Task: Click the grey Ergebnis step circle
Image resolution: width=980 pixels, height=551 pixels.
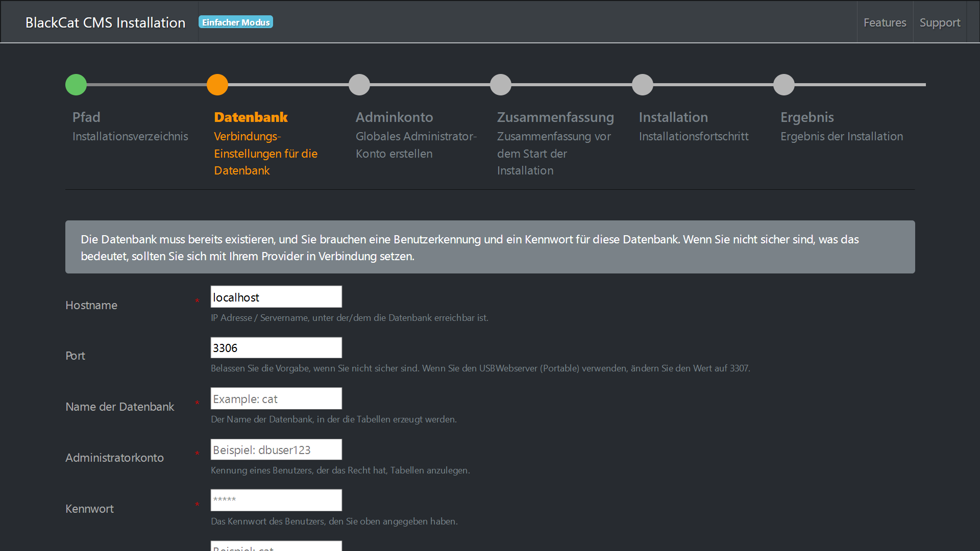Action: (x=784, y=85)
